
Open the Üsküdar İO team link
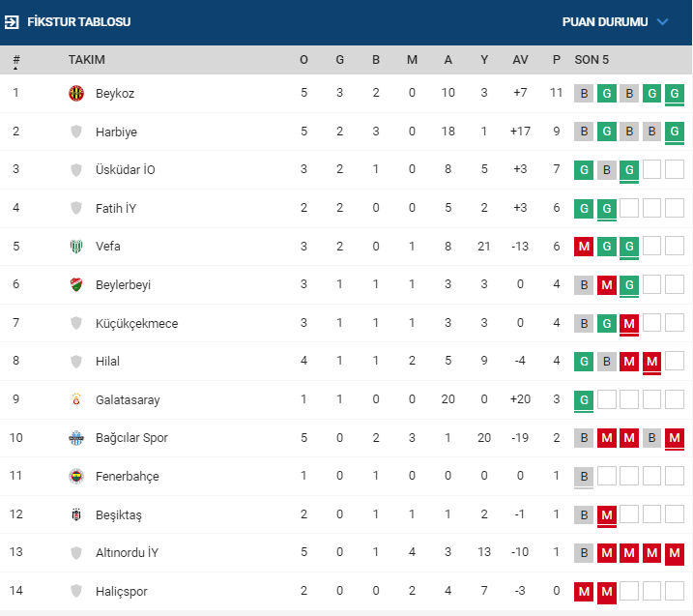(x=125, y=170)
